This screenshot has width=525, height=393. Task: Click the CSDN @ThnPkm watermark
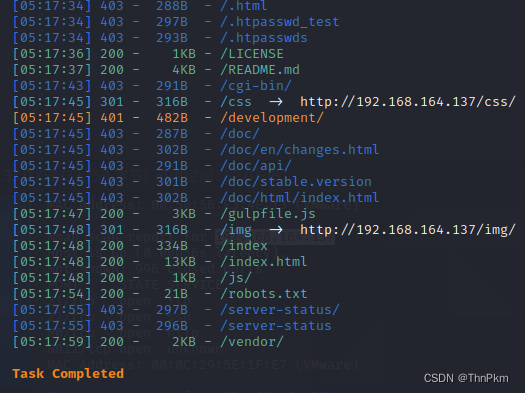466,378
